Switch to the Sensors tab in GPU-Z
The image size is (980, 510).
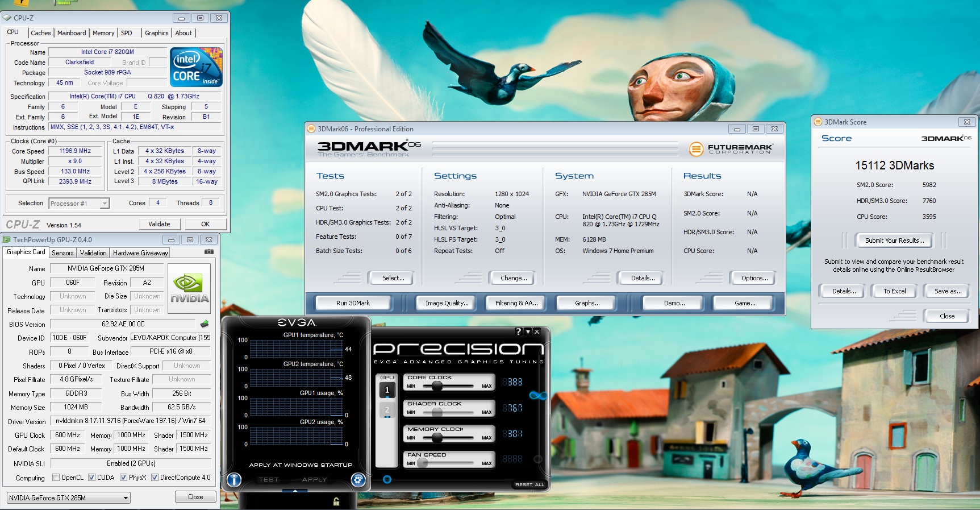coord(62,253)
